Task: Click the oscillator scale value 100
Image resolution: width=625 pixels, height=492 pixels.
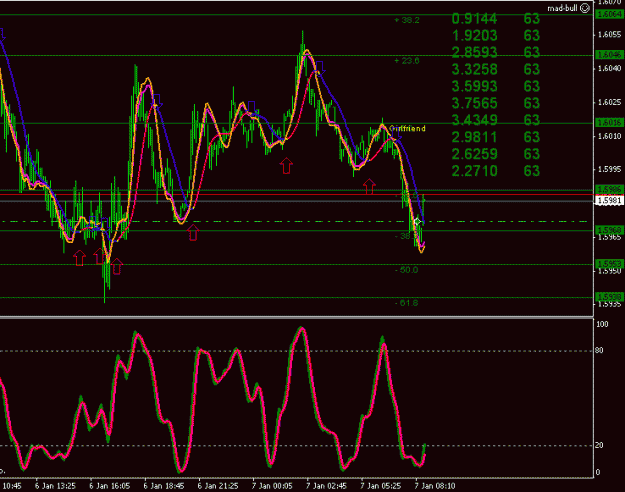Action: pos(602,324)
